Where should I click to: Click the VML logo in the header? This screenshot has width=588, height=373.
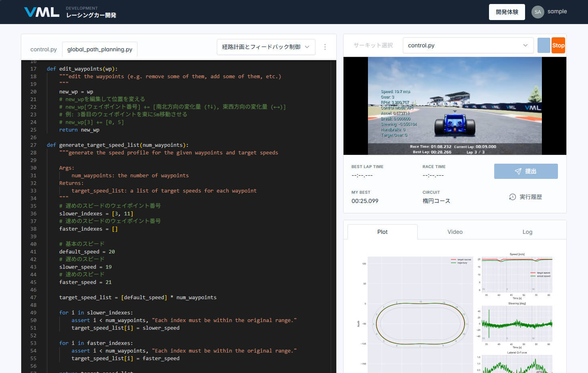click(x=41, y=12)
